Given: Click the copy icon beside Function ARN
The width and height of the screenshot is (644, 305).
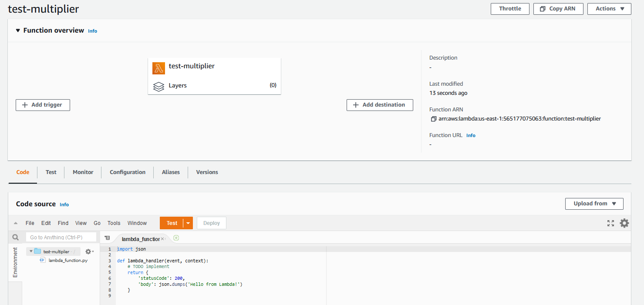Looking at the screenshot, I should tap(433, 119).
